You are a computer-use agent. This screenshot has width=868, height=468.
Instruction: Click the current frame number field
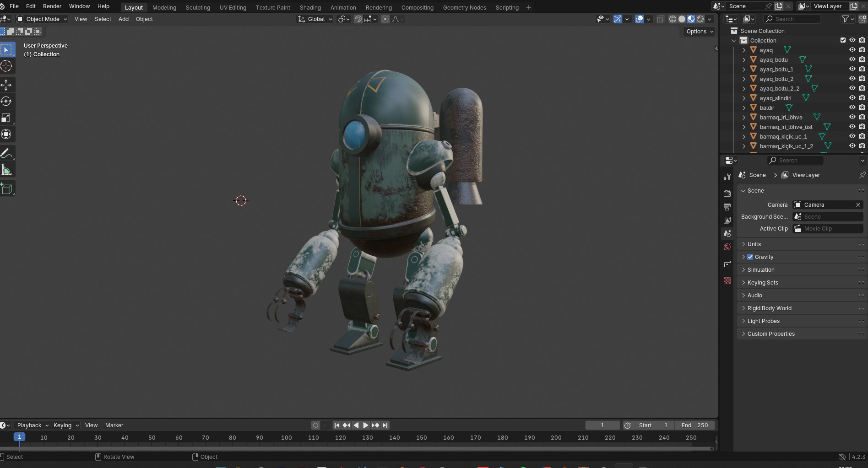(x=602, y=425)
